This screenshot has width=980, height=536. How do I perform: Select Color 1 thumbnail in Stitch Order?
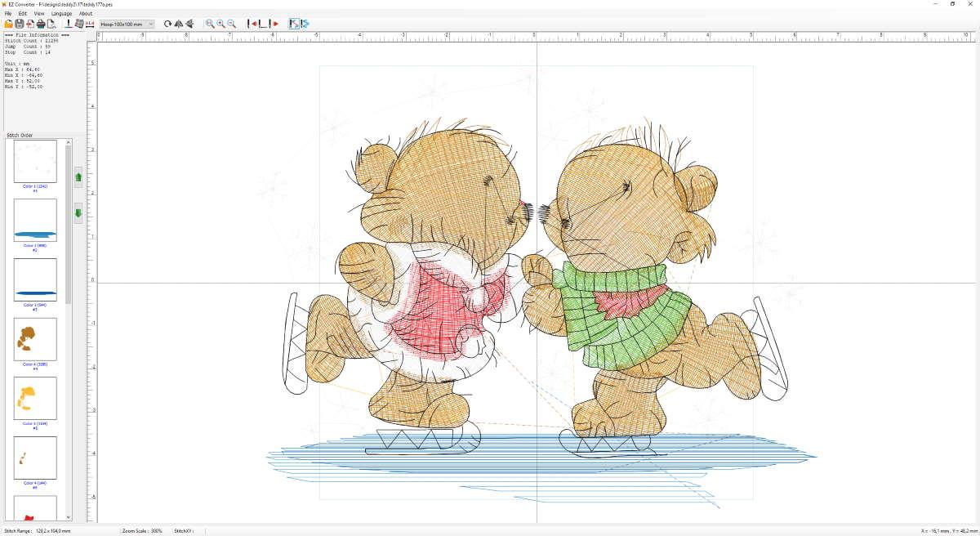coord(35,162)
